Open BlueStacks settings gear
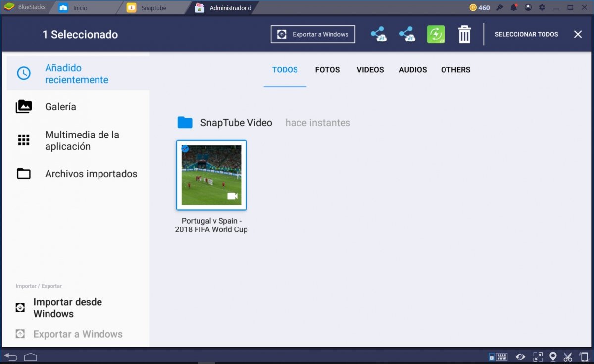Image resolution: width=594 pixels, height=364 pixels. click(x=542, y=7)
